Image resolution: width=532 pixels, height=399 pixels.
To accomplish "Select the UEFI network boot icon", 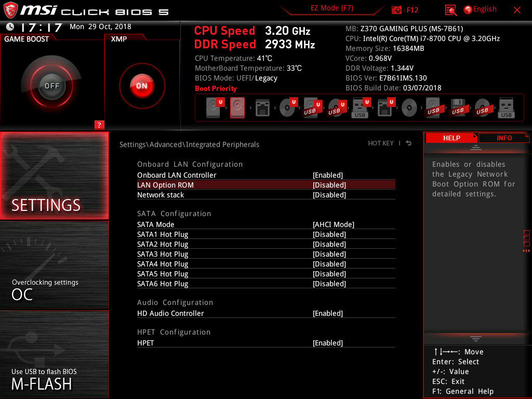I will tap(386, 108).
